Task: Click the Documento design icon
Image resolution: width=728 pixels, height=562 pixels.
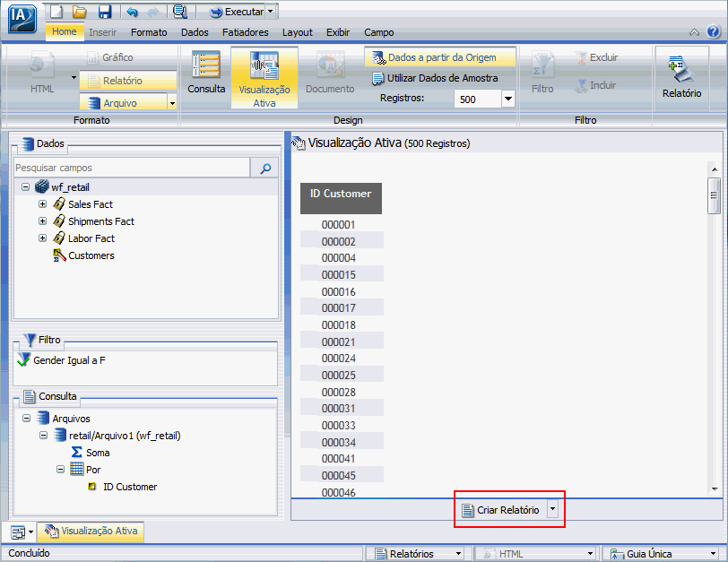Action: pyautogui.click(x=330, y=72)
